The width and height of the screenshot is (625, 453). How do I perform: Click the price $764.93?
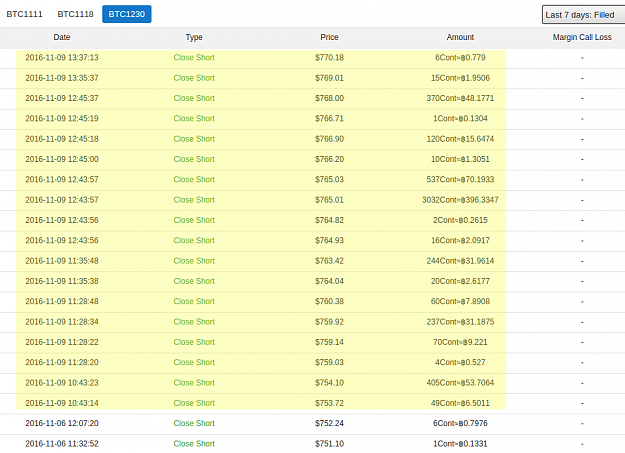coord(329,240)
